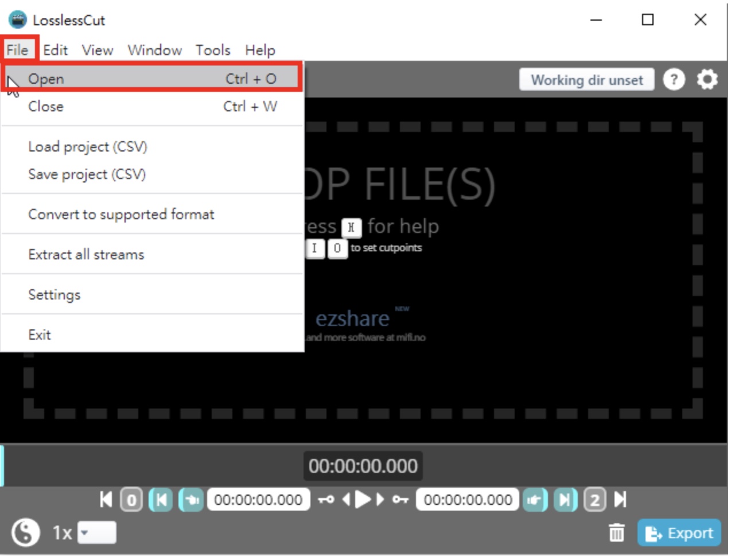The width and height of the screenshot is (731, 560).
Task: Set cut end with right-pointing hand
Action: 535,500
